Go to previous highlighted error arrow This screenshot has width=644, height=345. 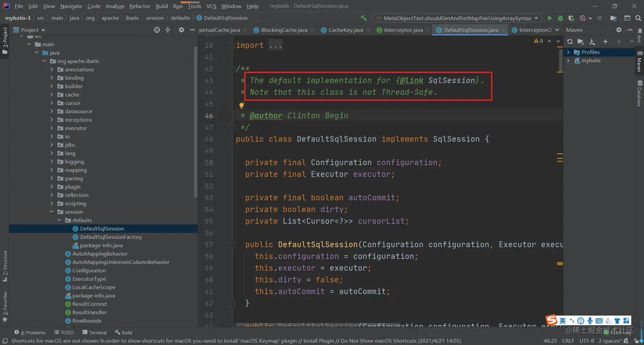click(x=549, y=41)
